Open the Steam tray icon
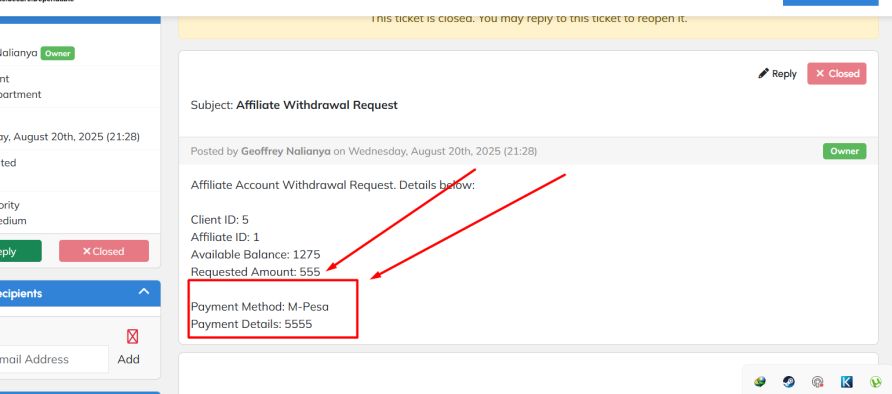 pyautogui.click(x=789, y=381)
